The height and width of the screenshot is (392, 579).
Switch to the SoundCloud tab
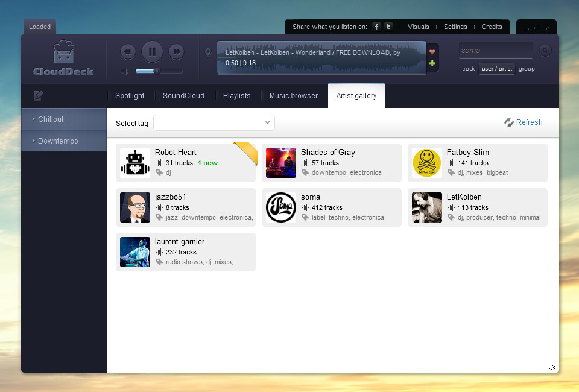183,96
